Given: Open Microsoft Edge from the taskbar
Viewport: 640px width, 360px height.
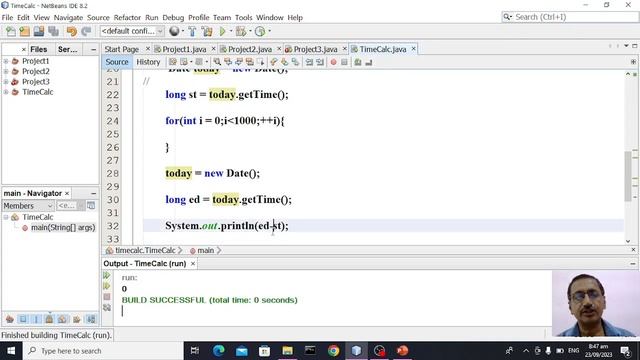Looking at the screenshot, I should (219, 351).
